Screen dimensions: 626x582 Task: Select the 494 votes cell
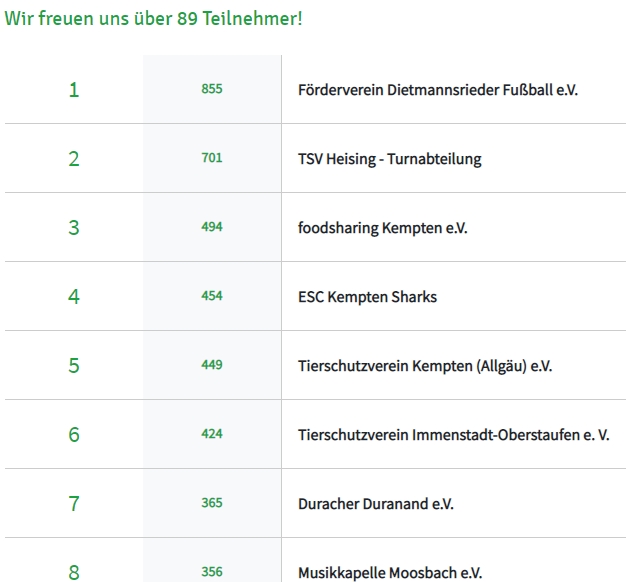coord(212,227)
